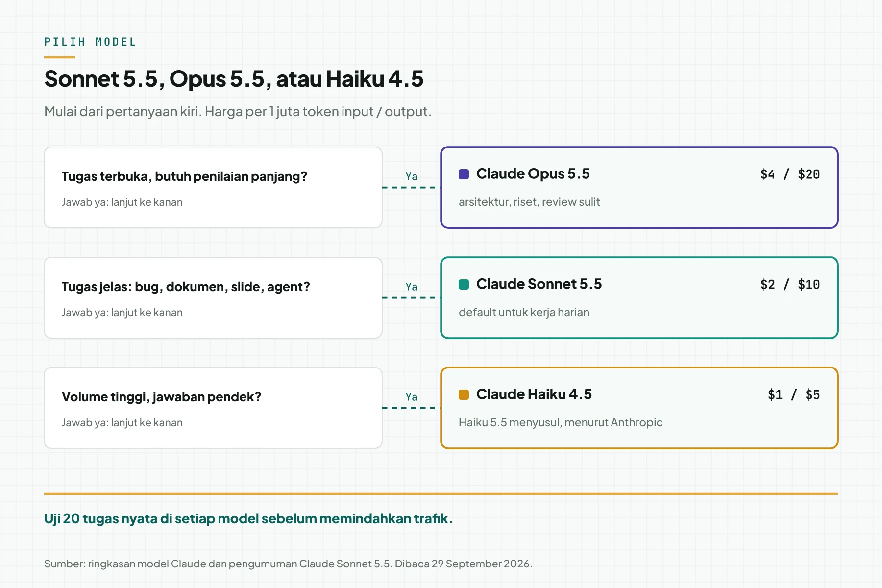Click the teal square beside Claude Sonnet 5.5
Viewport: 882px width, 588px height.
pos(464,284)
